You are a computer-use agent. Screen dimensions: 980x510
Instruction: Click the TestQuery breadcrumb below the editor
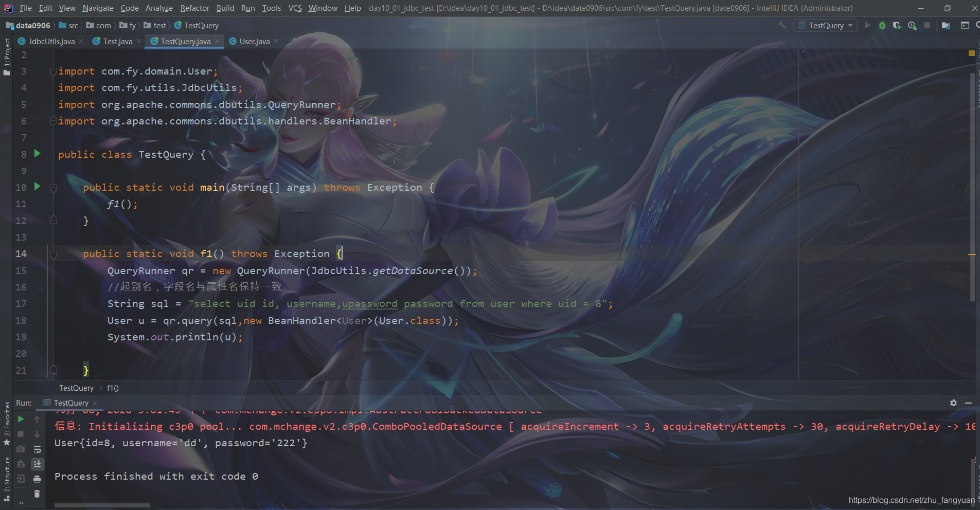(76, 388)
